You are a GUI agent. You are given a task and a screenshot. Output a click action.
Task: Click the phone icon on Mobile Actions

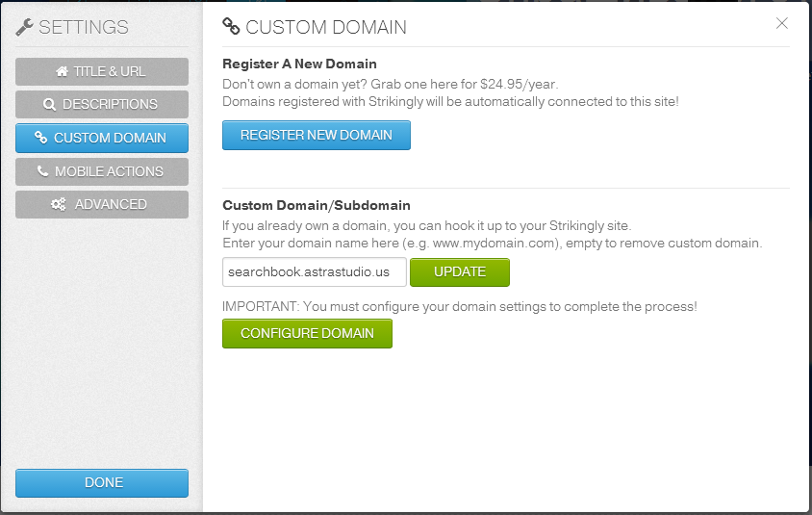(43, 171)
